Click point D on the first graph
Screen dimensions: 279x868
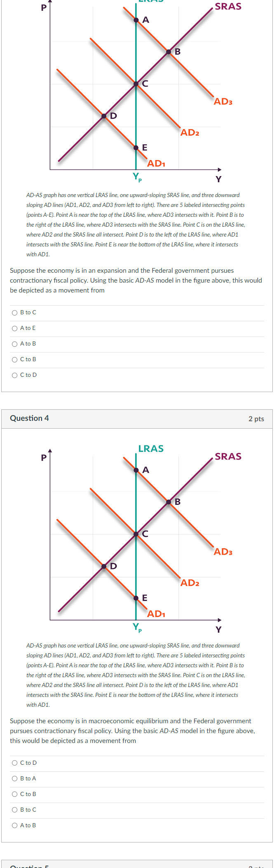[x=105, y=116]
